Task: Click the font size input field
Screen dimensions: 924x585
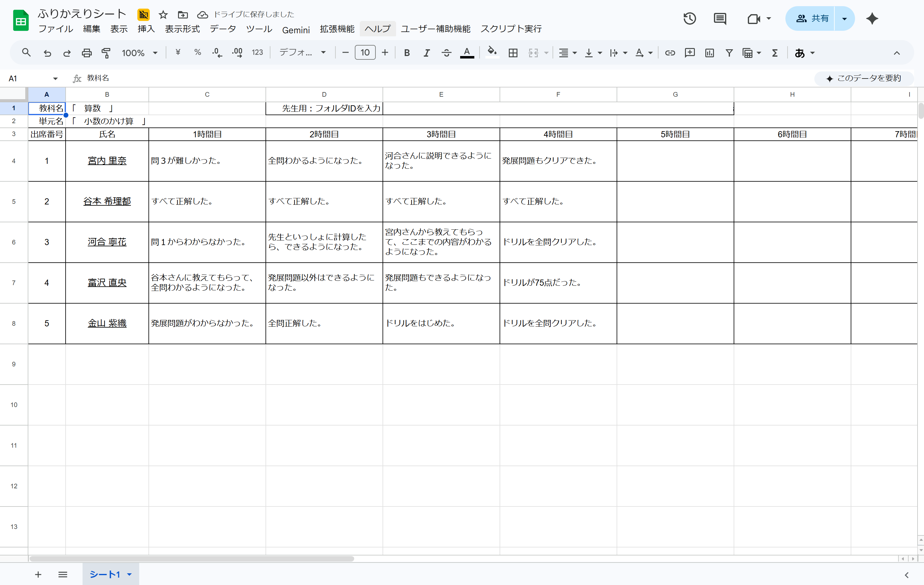Action: [x=365, y=53]
